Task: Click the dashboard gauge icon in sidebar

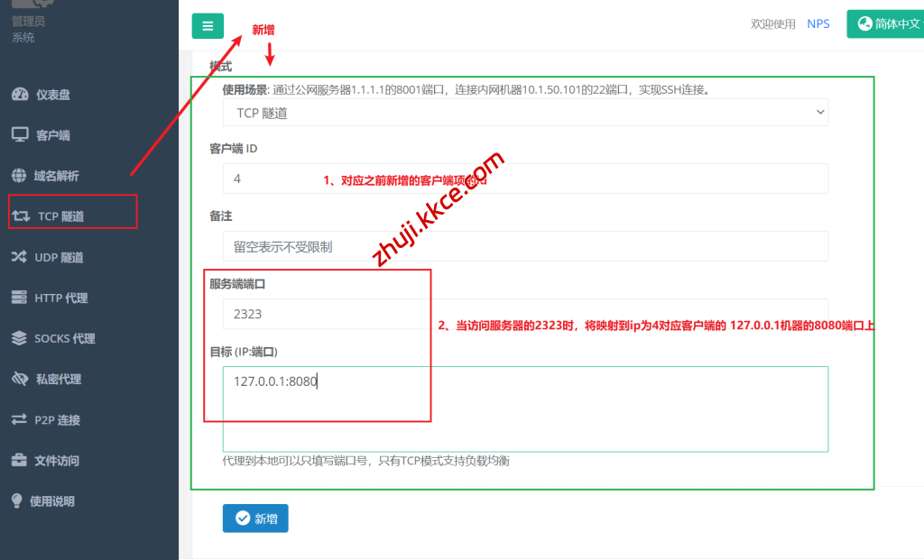Action: coord(20,95)
